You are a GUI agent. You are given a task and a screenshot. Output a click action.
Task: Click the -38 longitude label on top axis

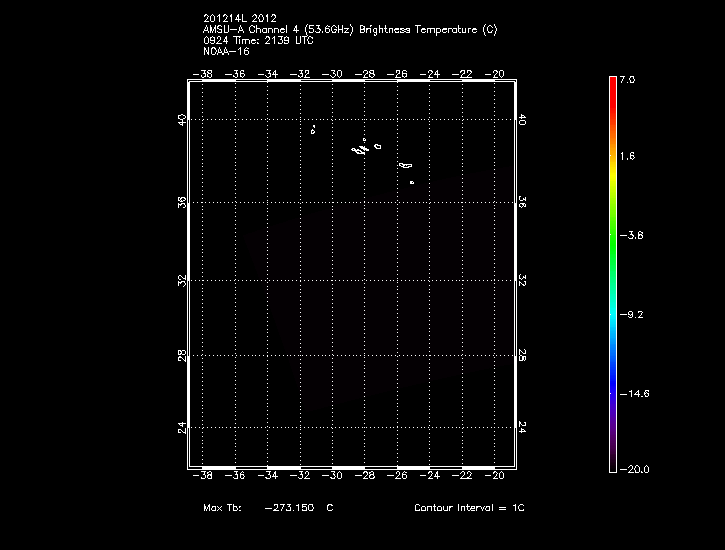[204, 73]
